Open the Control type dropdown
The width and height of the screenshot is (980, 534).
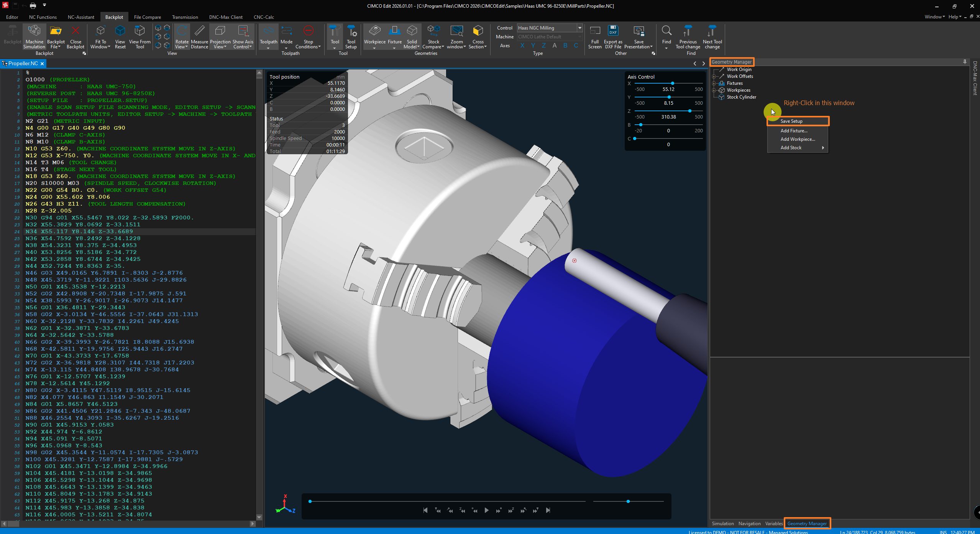pyautogui.click(x=579, y=28)
